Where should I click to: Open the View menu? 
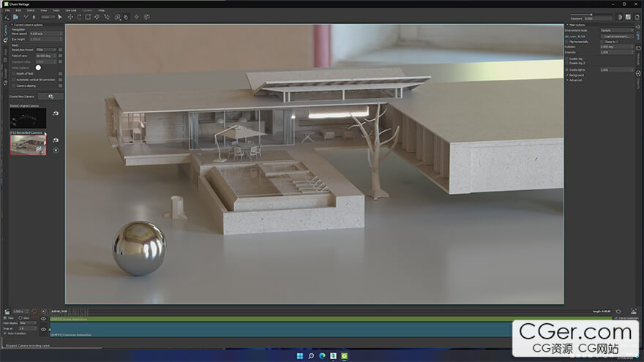tap(44, 10)
